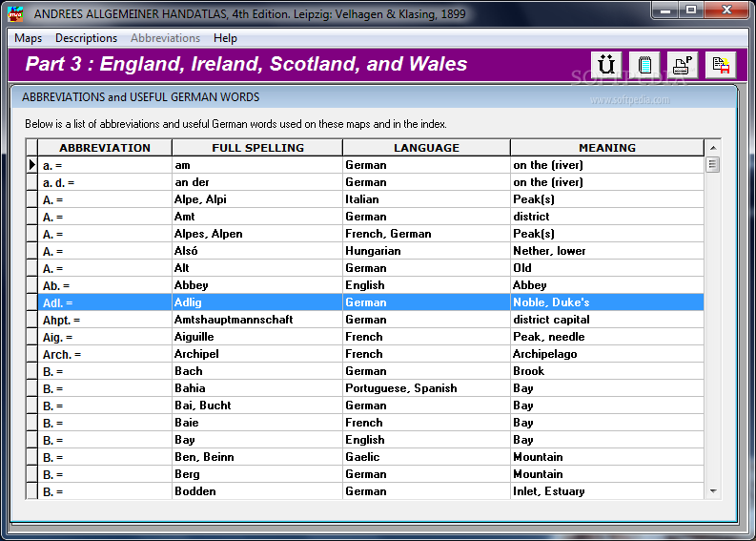Click the 'Bodden' cell

257,491
